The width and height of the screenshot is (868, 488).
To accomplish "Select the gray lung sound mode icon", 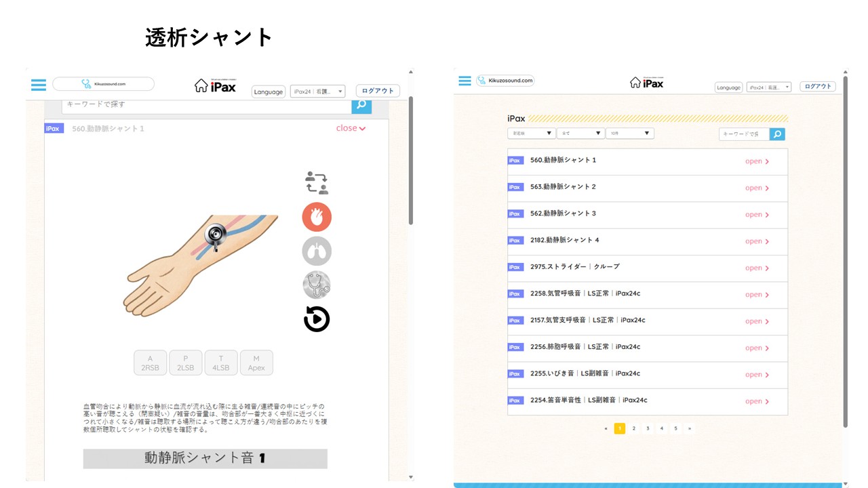I will tap(317, 251).
